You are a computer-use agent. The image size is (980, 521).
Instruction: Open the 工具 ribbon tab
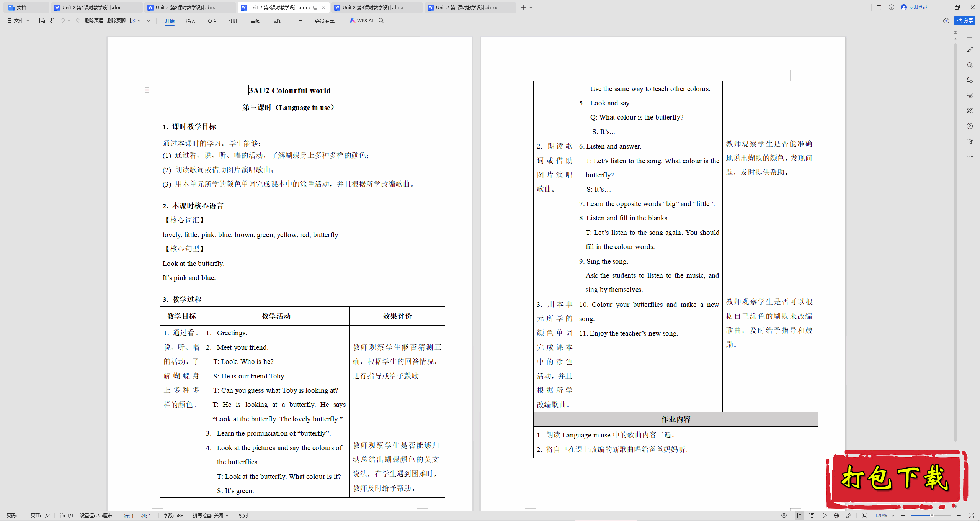click(x=298, y=21)
